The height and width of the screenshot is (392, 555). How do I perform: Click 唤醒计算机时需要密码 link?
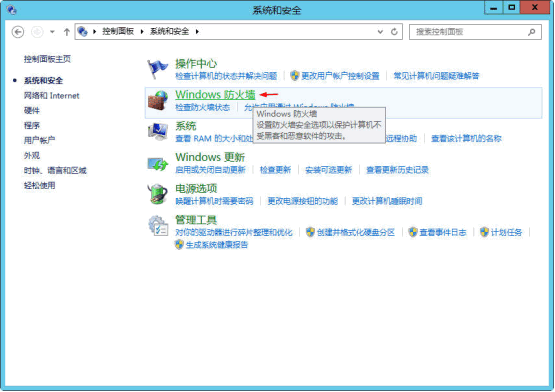214,201
